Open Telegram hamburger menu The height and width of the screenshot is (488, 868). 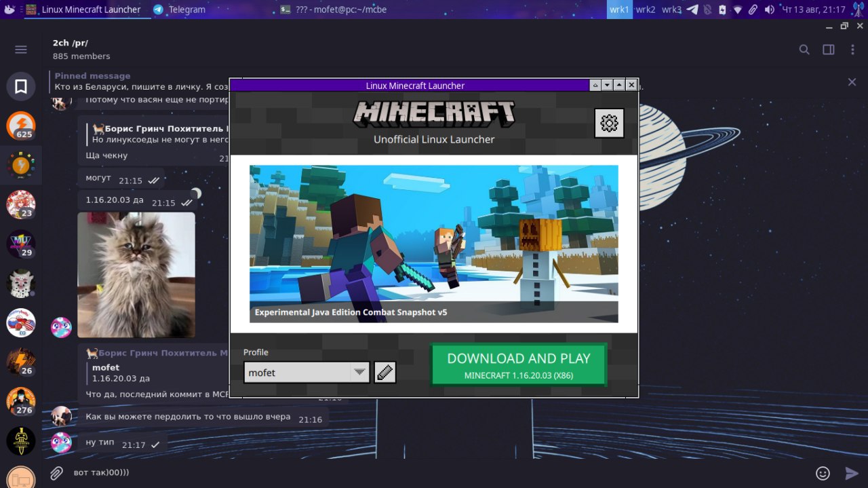(21, 50)
